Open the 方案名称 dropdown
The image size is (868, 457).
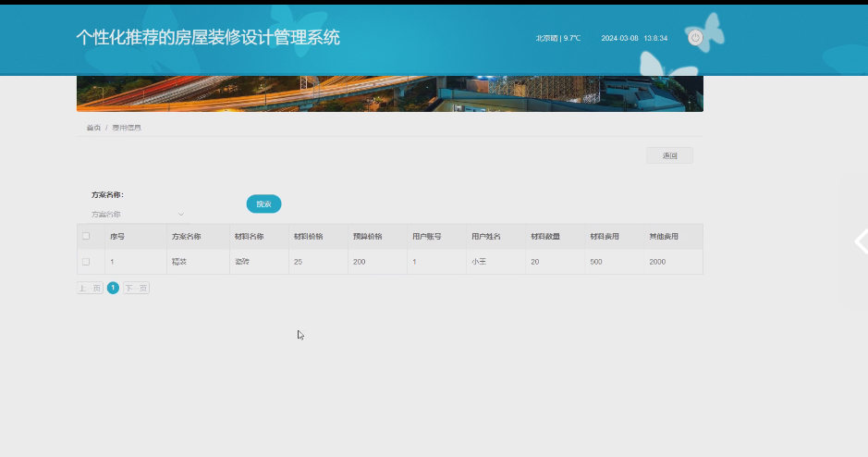coord(138,215)
